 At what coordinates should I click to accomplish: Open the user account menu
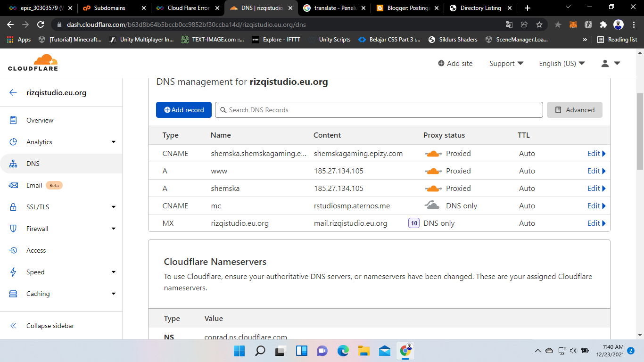pyautogui.click(x=611, y=63)
